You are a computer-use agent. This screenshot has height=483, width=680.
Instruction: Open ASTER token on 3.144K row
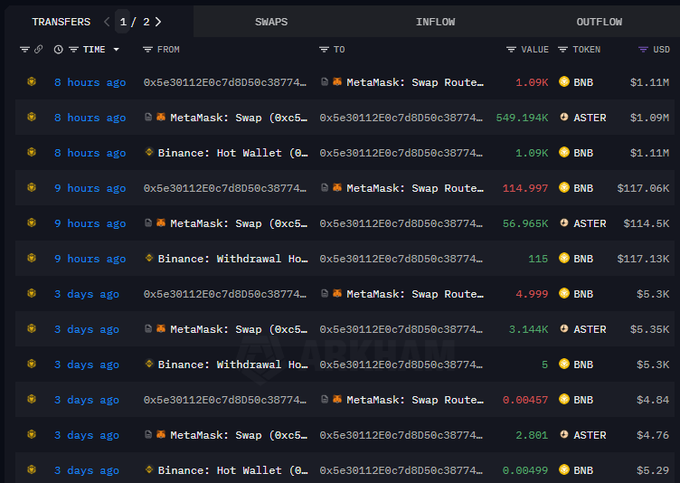pyautogui.click(x=590, y=330)
